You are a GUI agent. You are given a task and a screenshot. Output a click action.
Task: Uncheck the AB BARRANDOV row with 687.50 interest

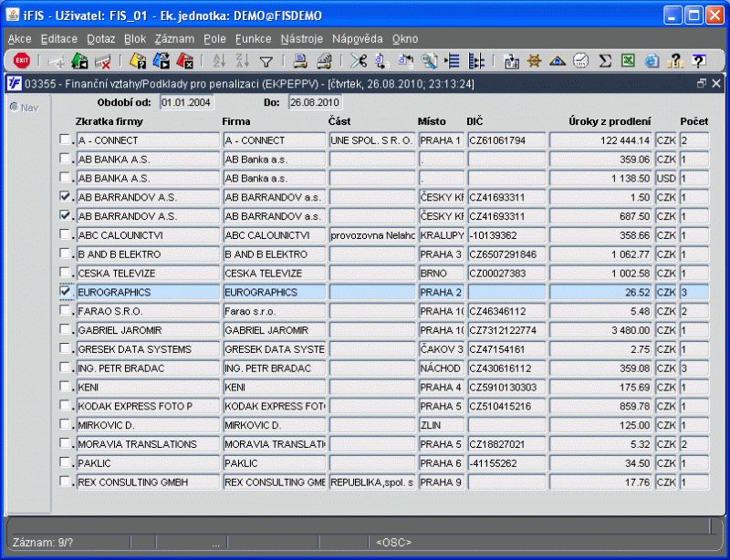65,215
